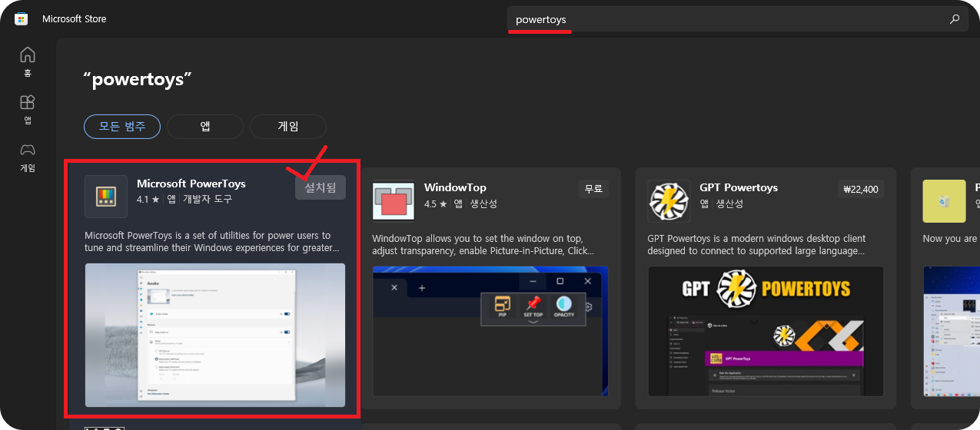The width and height of the screenshot is (980, 430).
Task: Click the GPT Powertoys app icon
Action: [x=669, y=201]
